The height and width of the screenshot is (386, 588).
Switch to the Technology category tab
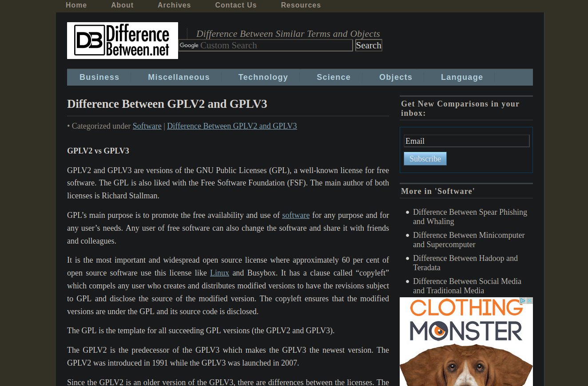(263, 77)
